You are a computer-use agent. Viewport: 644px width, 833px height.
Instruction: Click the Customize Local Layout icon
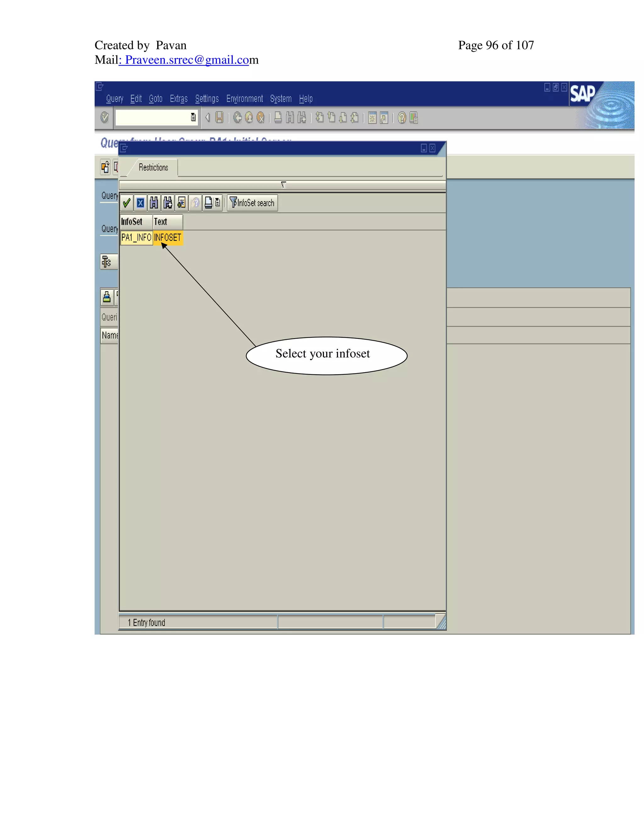[x=414, y=118]
